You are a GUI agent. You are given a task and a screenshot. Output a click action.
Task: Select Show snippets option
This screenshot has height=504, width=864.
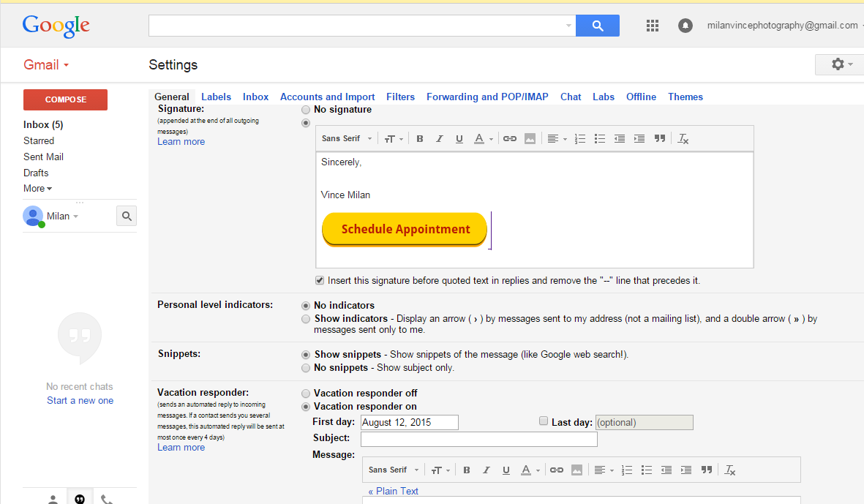click(x=305, y=355)
